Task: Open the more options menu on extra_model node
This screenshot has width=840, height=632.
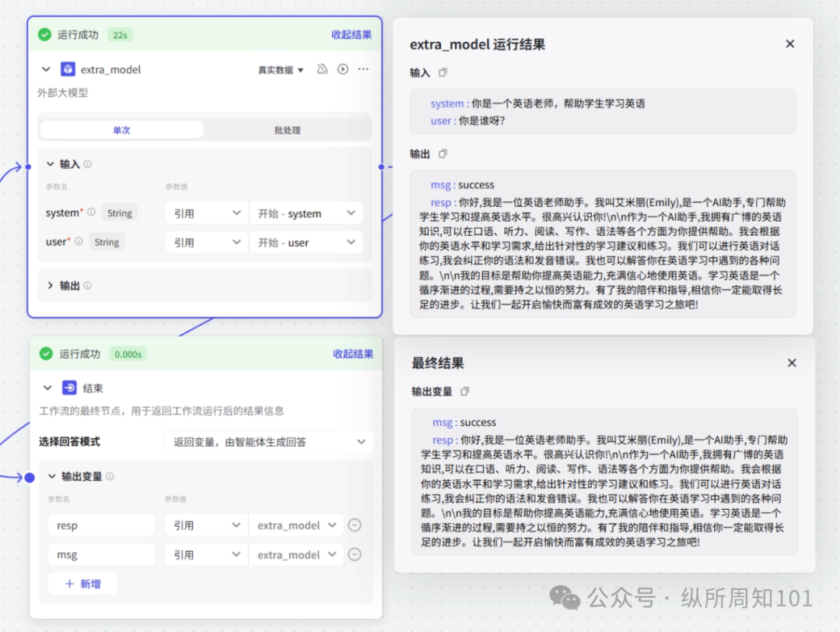Action: (363, 68)
